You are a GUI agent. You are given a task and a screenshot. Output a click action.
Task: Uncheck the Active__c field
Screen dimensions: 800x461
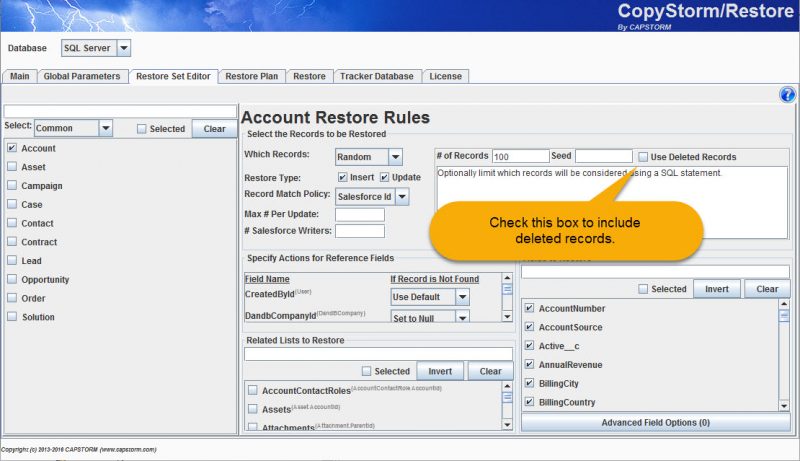pos(530,346)
